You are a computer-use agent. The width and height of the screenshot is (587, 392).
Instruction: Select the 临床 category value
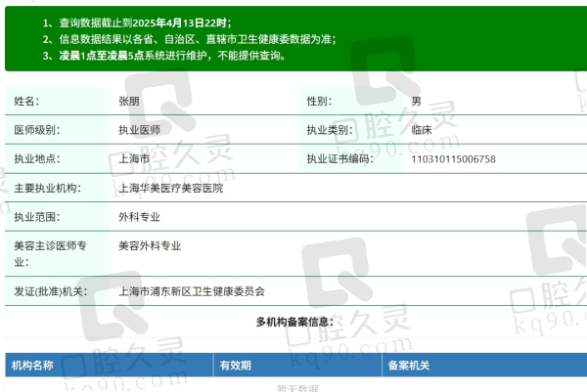click(422, 130)
